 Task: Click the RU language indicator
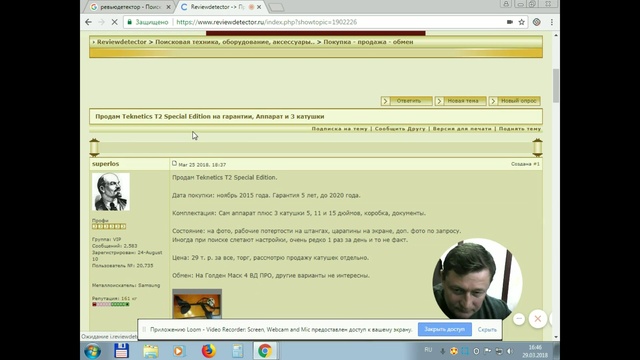coord(428,350)
